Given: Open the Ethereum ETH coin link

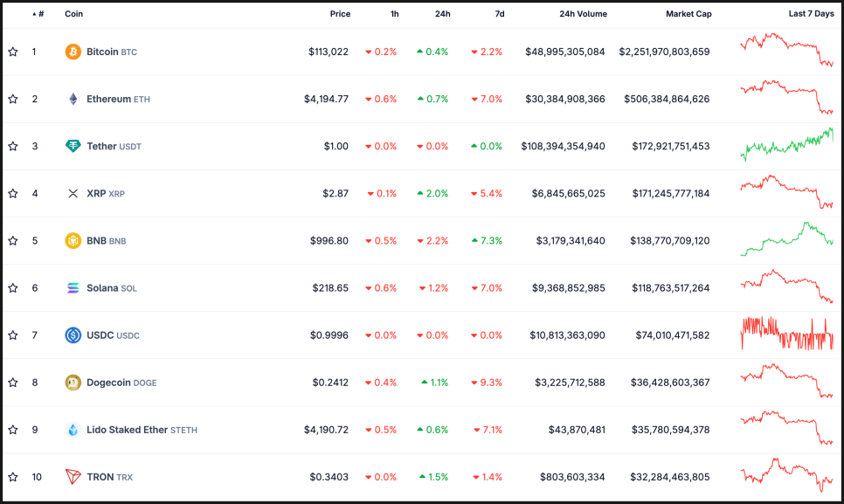Looking at the screenshot, I should point(119,99).
